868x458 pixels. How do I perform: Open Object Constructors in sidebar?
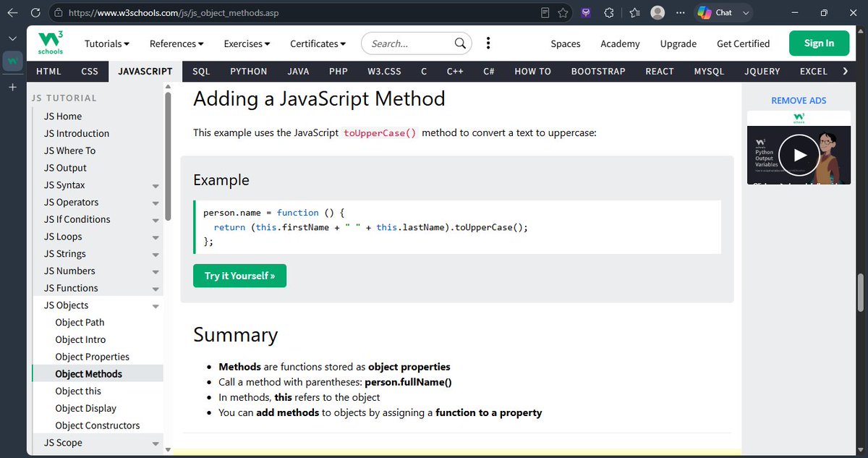98,425
